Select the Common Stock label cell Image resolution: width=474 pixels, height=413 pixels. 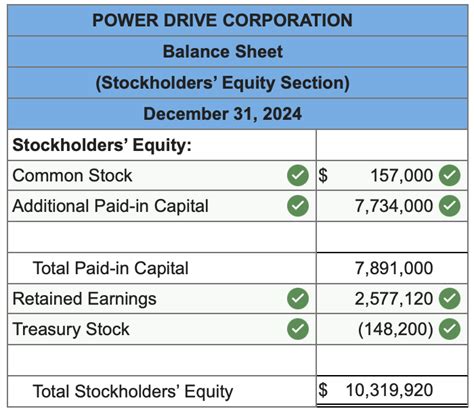click(162, 175)
